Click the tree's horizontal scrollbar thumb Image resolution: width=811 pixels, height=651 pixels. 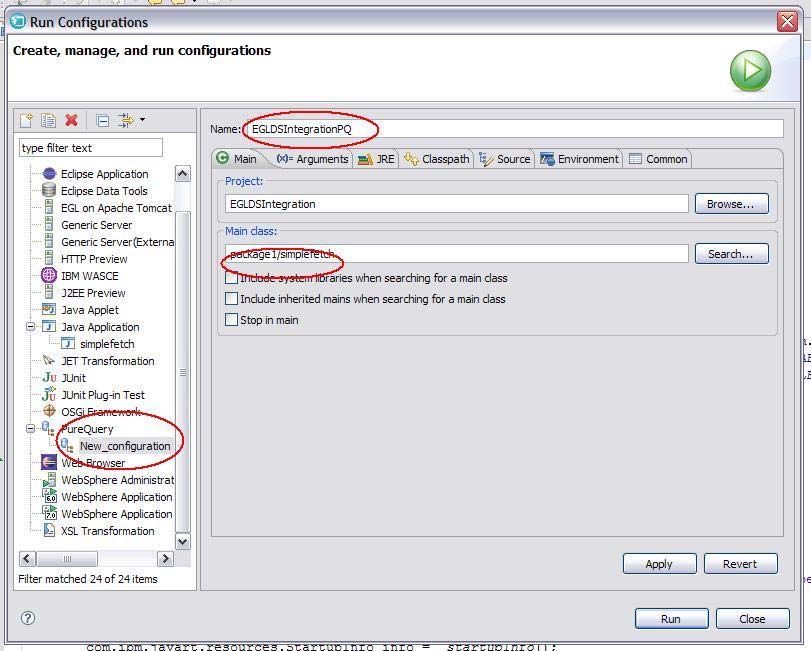[67, 558]
